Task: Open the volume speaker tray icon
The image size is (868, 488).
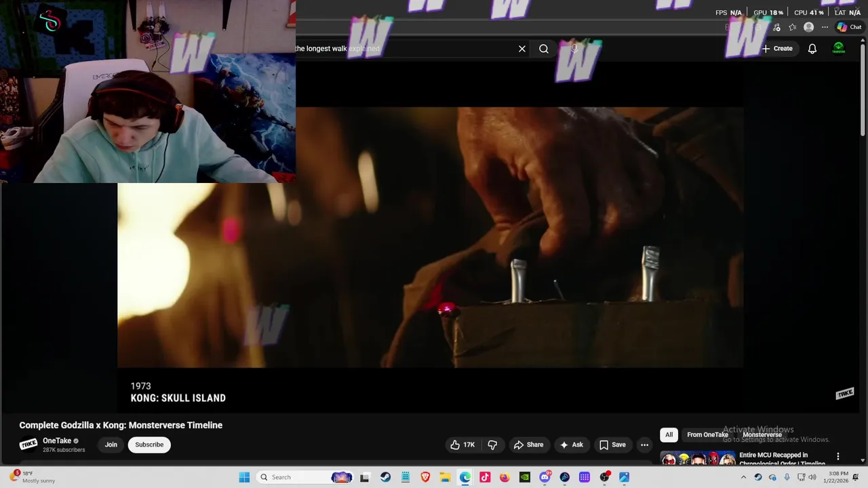Action: tap(812, 477)
